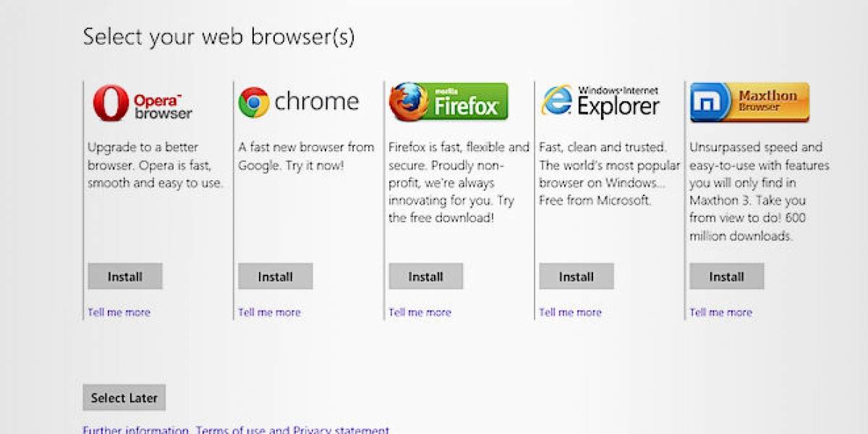Viewport: 868px width, 434px height.
Task: Open the 'Further information' link
Action: (x=136, y=430)
